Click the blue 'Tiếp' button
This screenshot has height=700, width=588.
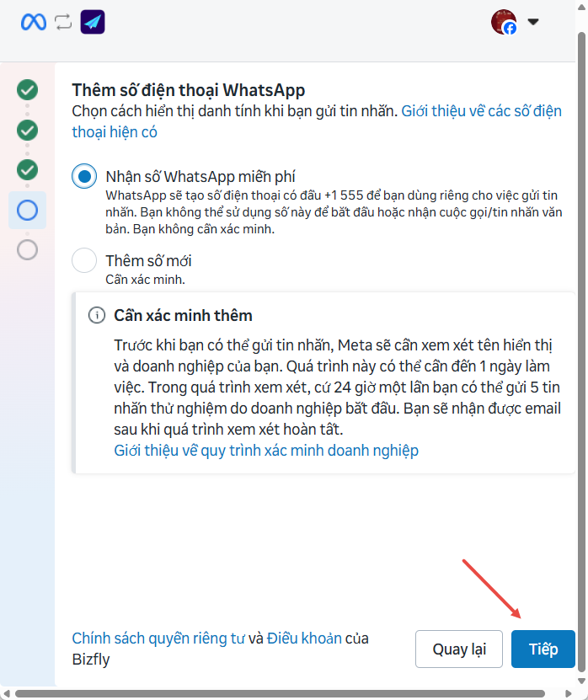[543, 649]
